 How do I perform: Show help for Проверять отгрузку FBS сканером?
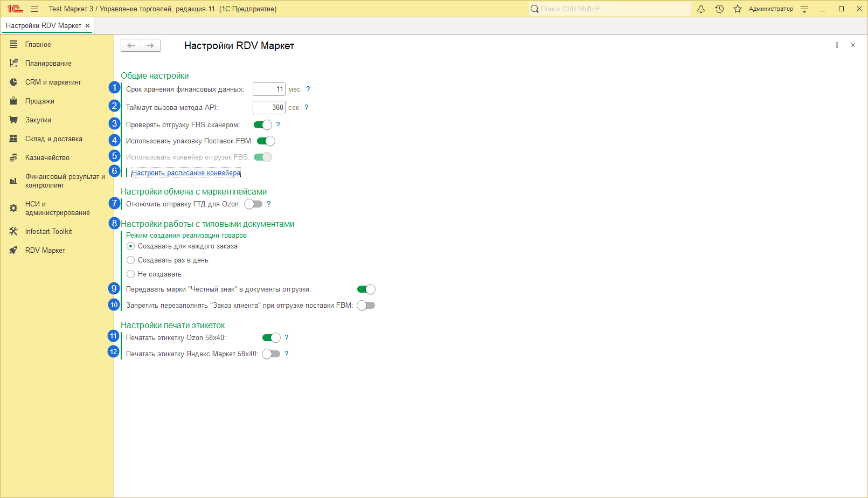point(278,124)
